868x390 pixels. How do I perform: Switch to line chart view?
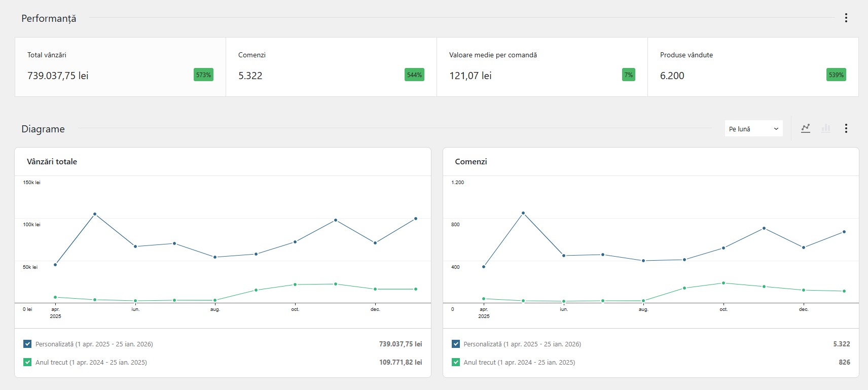[x=805, y=128]
